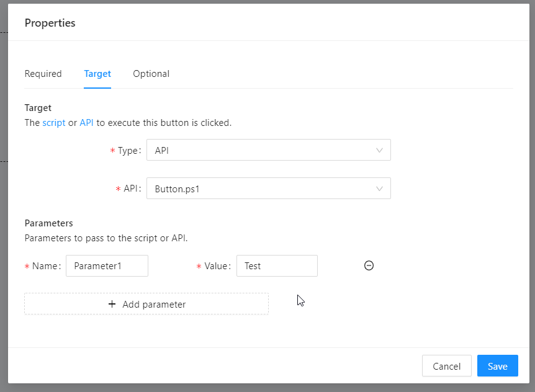This screenshot has width=535, height=392.
Task: Focus the Value field containing Test
Action: 277,265
